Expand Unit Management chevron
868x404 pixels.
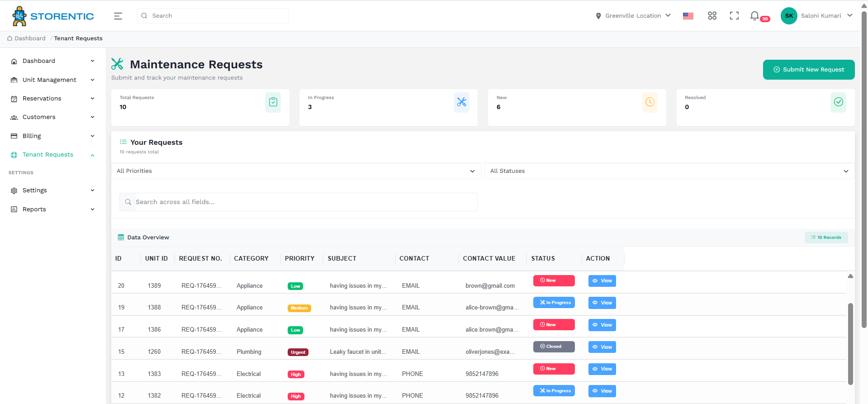[x=92, y=80]
